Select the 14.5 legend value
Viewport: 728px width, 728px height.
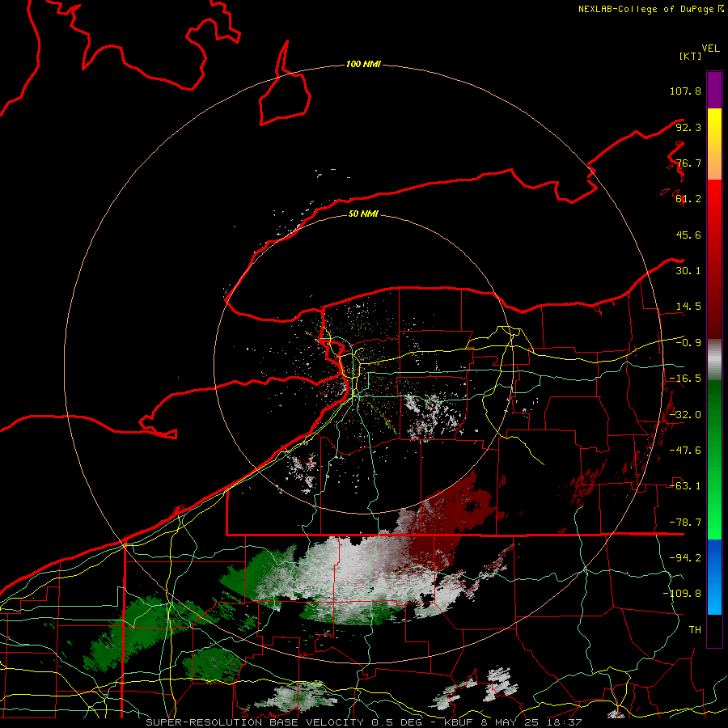[688, 307]
